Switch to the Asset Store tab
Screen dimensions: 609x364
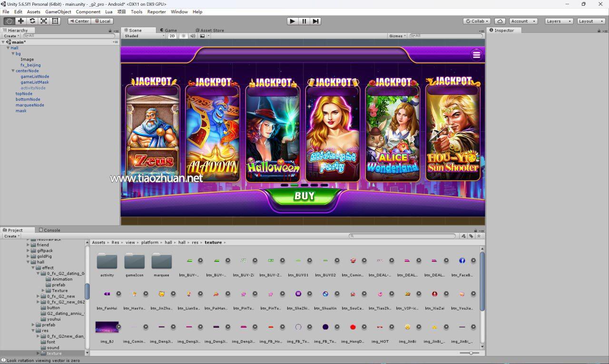(x=209, y=30)
